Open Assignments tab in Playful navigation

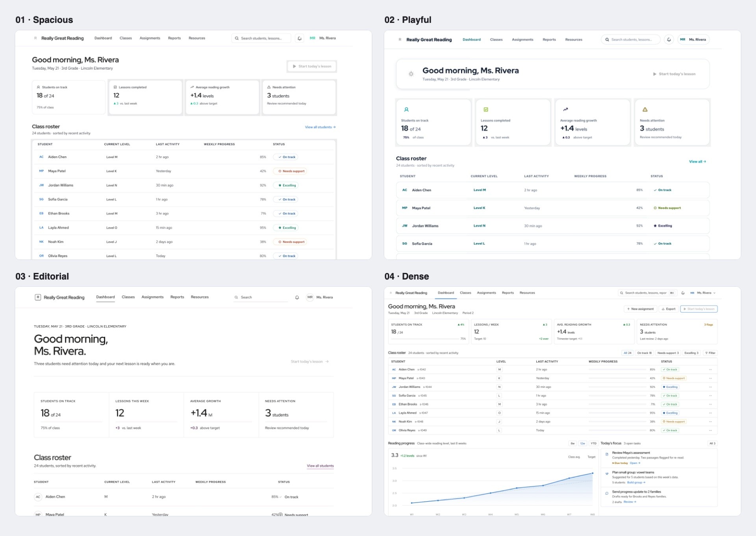[x=523, y=40]
